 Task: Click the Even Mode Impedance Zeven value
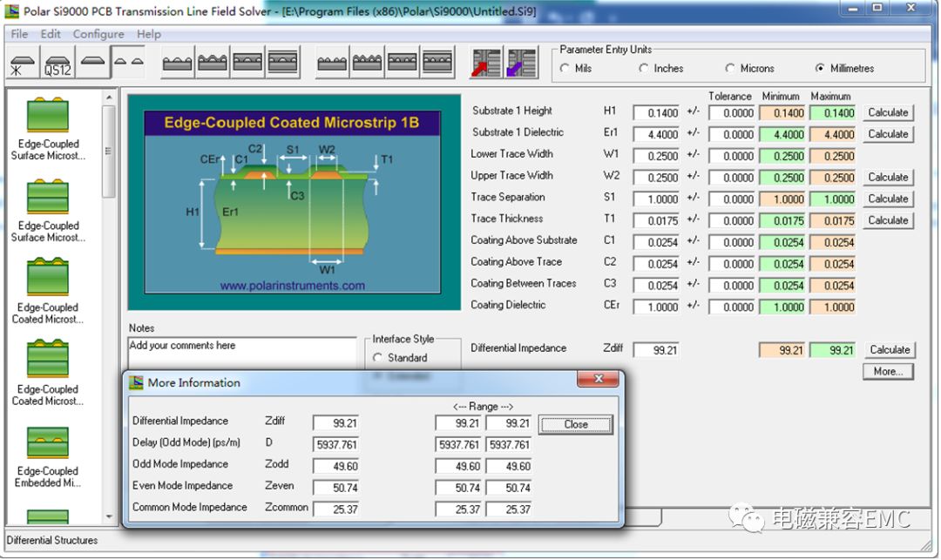[x=335, y=488]
